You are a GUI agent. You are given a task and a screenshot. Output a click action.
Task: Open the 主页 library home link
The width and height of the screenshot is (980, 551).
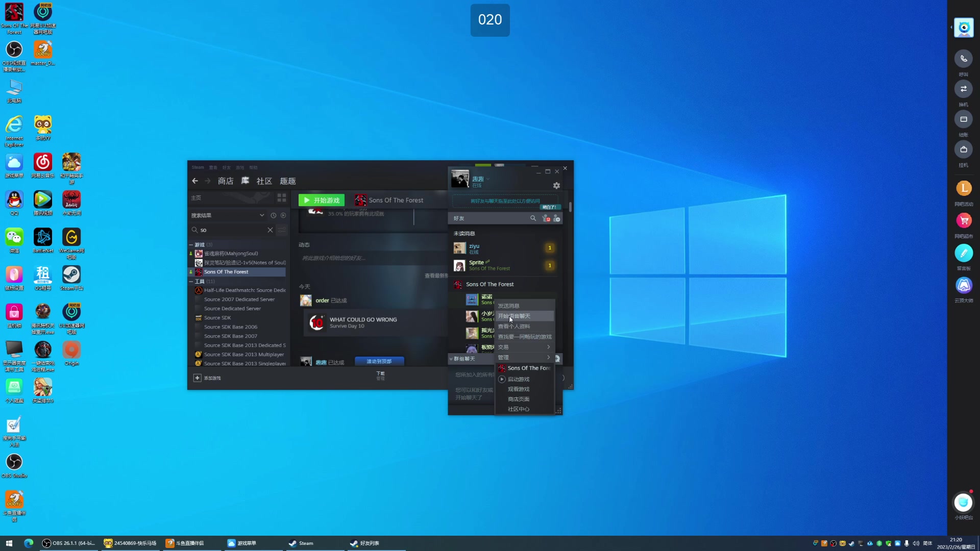point(196,198)
